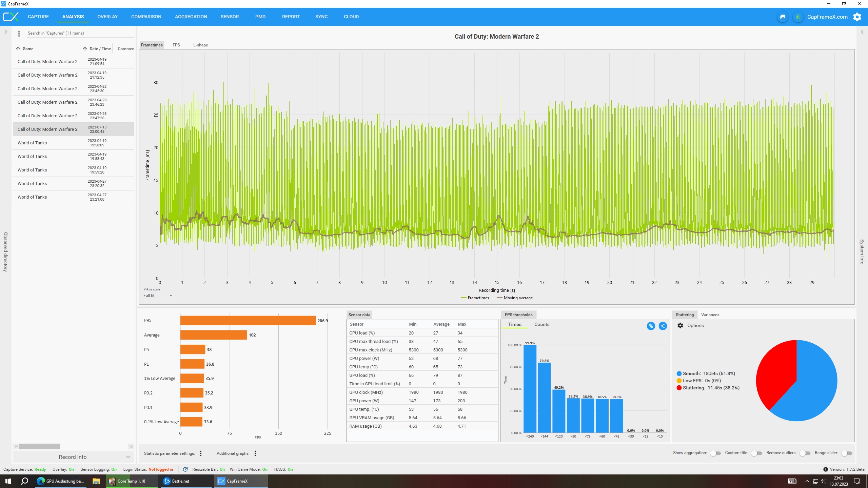The height and width of the screenshot is (488, 868).
Task: Click the less-than share icon in FPS thresholds
Action: [663, 326]
